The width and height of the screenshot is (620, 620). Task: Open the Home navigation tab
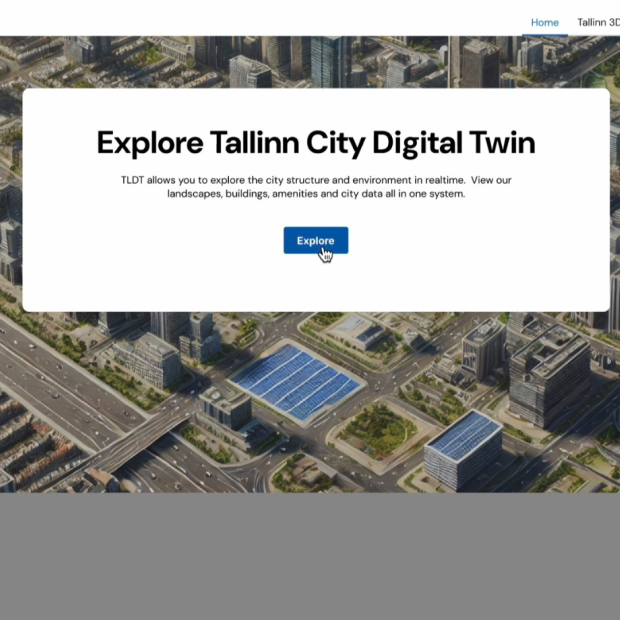(544, 23)
